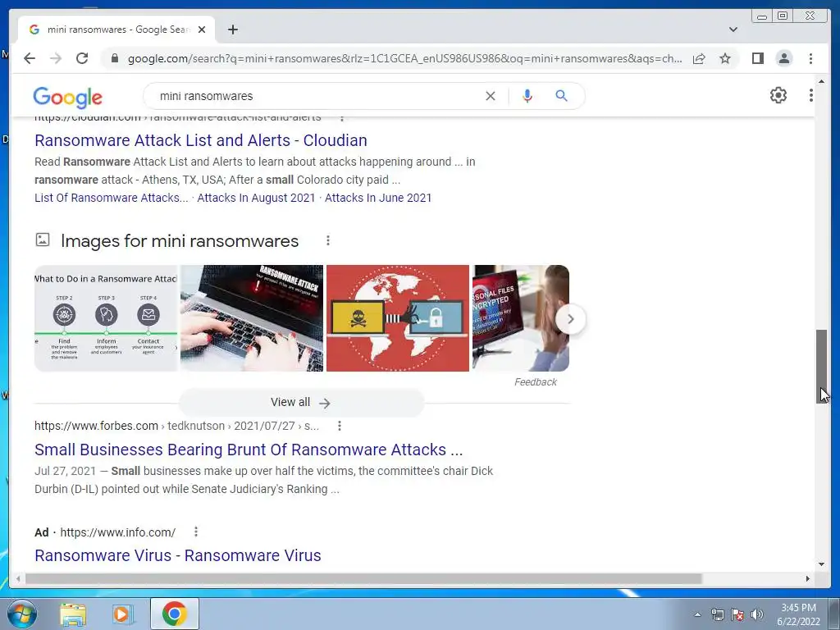
Task: Open the What to Do in a Ransomware Attack image
Action: point(106,318)
